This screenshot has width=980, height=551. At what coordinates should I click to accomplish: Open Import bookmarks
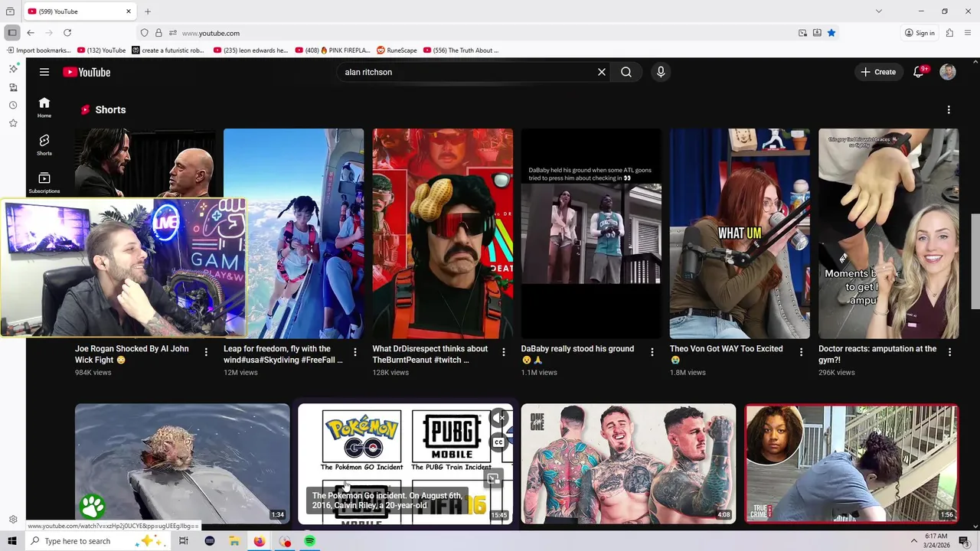(x=38, y=51)
